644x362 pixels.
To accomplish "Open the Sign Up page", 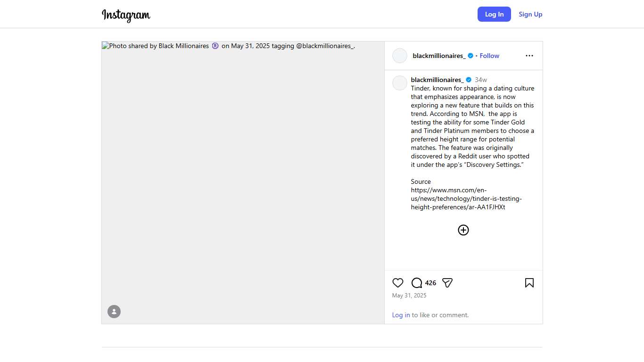I will pyautogui.click(x=530, y=14).
